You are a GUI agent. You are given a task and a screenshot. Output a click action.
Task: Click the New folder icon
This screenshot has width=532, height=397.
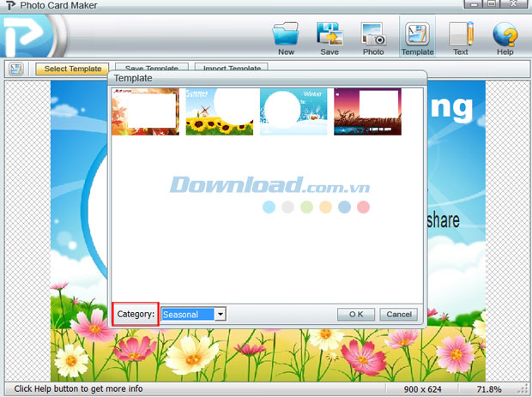click(286, 36)
